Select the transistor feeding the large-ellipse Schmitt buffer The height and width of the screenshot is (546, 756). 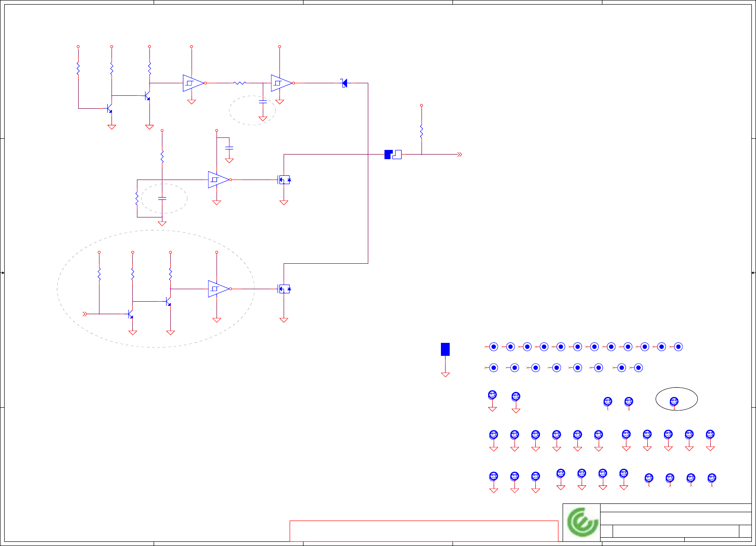click(168, 302)
